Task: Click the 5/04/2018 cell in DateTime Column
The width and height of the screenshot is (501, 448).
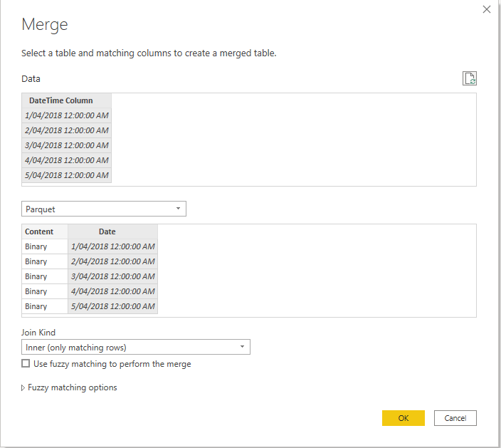Action: pyautogui.click(x=66, y=175)
